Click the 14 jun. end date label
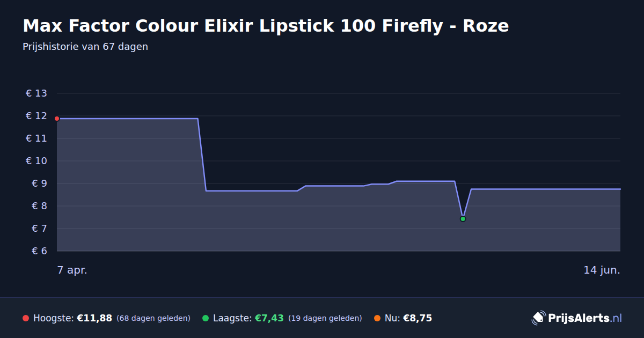The height and width of the screenshot is (338, 644). (602, 270)
